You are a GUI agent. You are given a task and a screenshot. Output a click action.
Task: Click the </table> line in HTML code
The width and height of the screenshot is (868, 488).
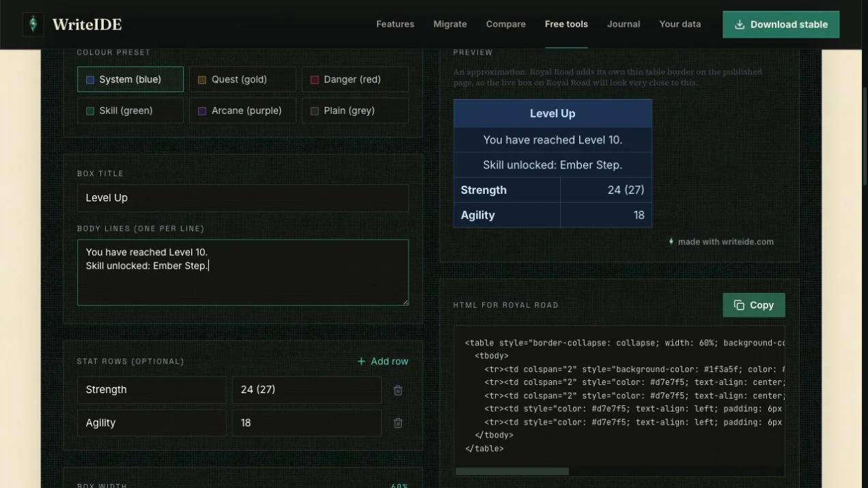tap(484, 448)
